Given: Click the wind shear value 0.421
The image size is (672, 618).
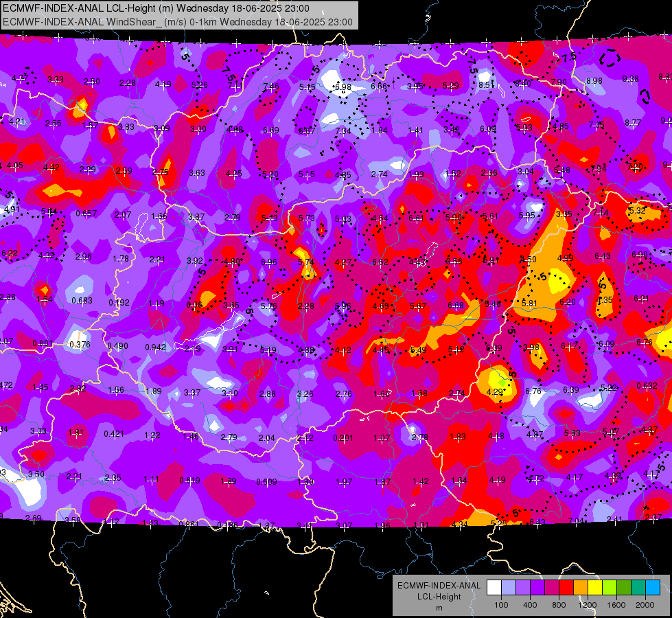Looking at the screenshot, I should point(113,434).
